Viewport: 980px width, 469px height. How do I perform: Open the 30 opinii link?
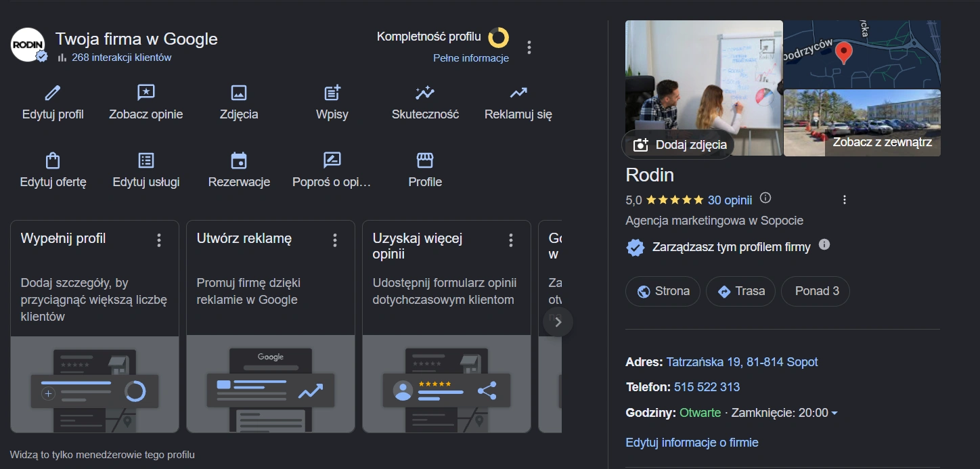pyautogui.click(x=730, y=200)
